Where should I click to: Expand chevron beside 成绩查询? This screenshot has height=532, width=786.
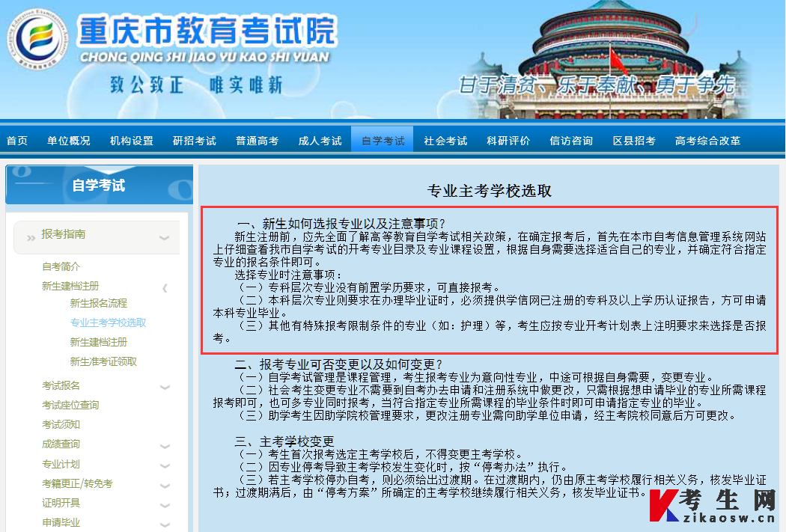click(x=165, y=446)
